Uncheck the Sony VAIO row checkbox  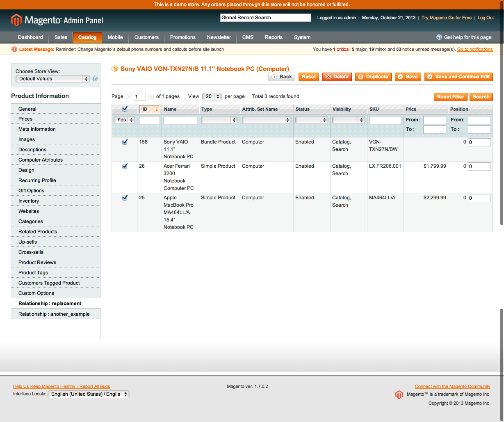tap(125, 142)
